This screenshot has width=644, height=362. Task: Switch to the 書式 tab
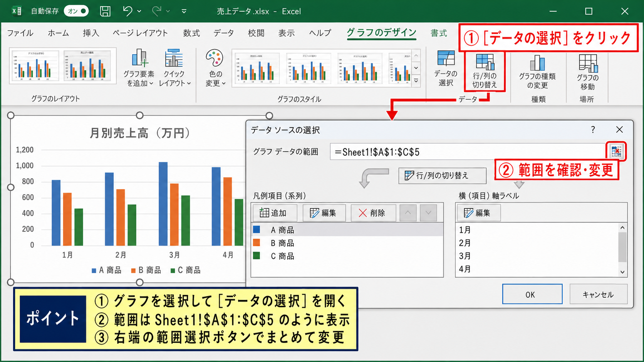click(x=439, y=33)
